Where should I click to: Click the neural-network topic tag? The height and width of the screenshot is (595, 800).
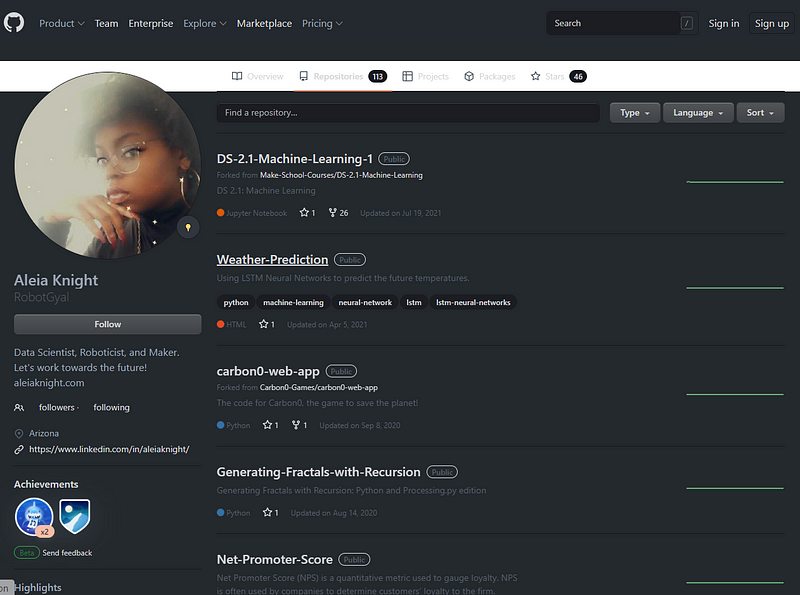point(365,302)
